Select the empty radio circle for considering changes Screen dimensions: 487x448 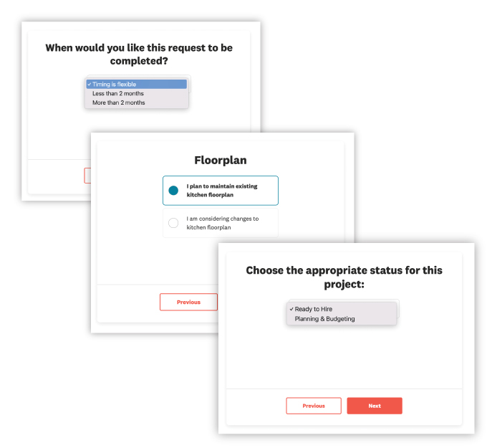(173, 223)
